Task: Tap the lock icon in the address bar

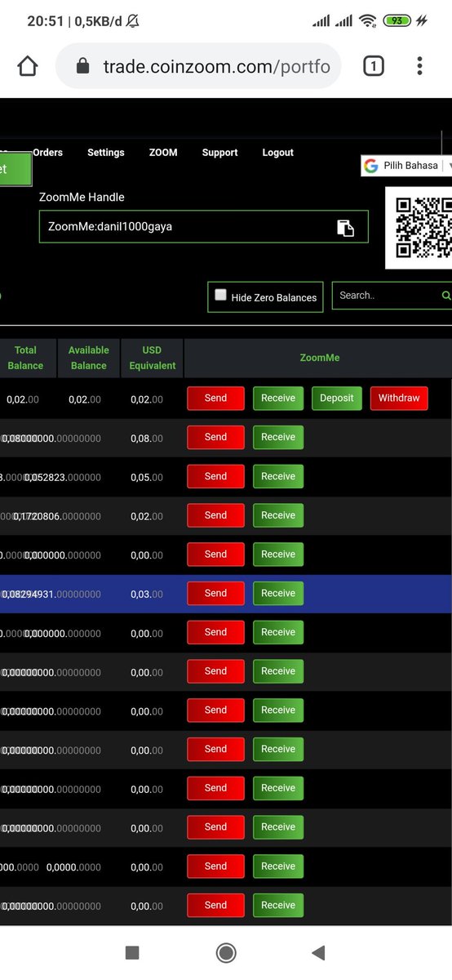Action: click(x=82, y=67)
